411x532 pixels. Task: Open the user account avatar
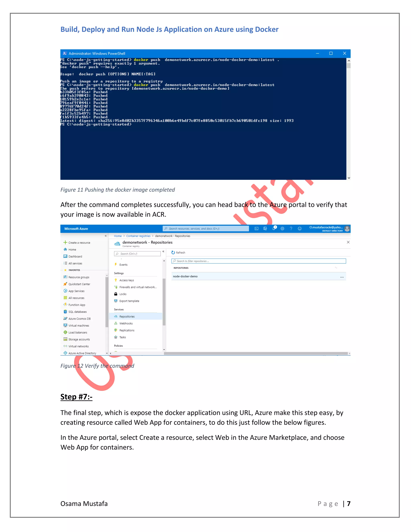347,228
